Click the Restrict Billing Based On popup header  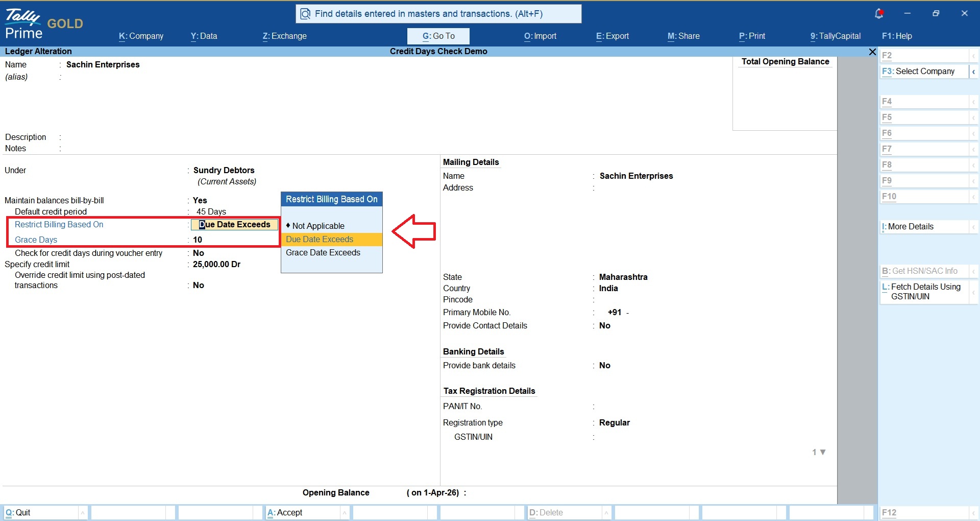pos(332,199)
